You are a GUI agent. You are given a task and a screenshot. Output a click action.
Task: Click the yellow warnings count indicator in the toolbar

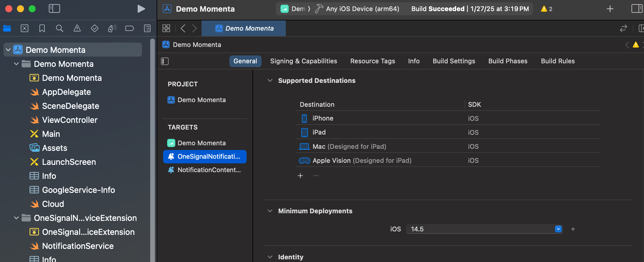pyautogui.click(x=547, y=9)
